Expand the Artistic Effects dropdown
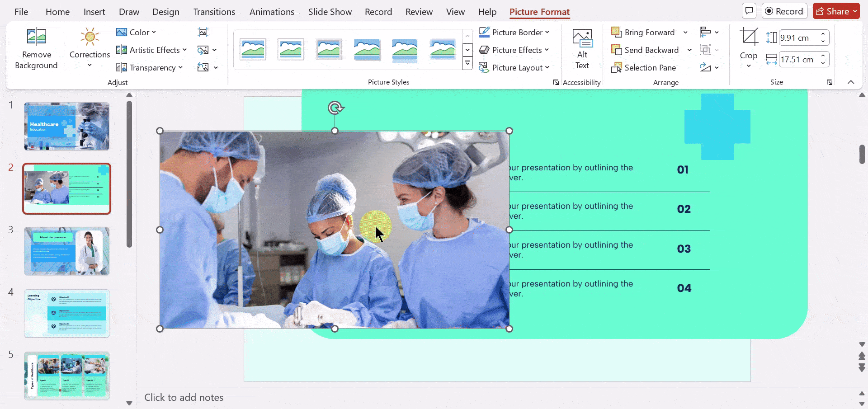Image resolution: width=868 pixels, height=409 pixels. point(151,50)
